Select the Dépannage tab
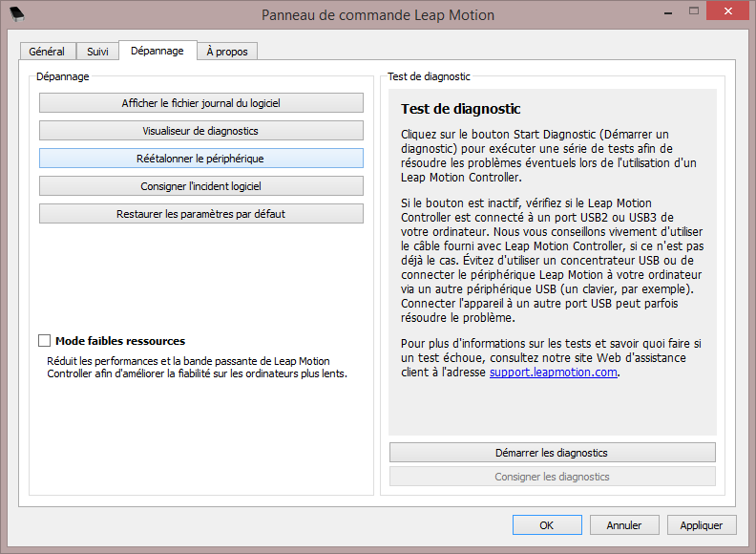This screenshot has width=756, height=554. (157, 51)
